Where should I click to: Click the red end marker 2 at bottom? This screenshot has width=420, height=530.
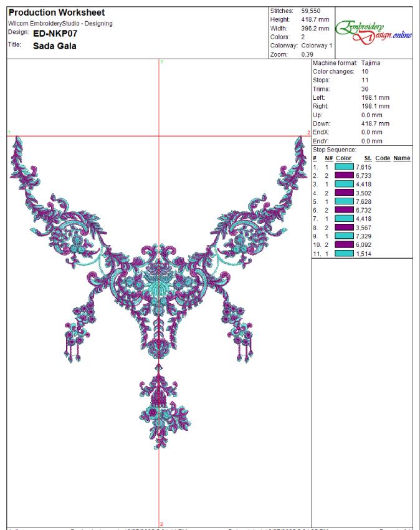click(x=161, y=524)
